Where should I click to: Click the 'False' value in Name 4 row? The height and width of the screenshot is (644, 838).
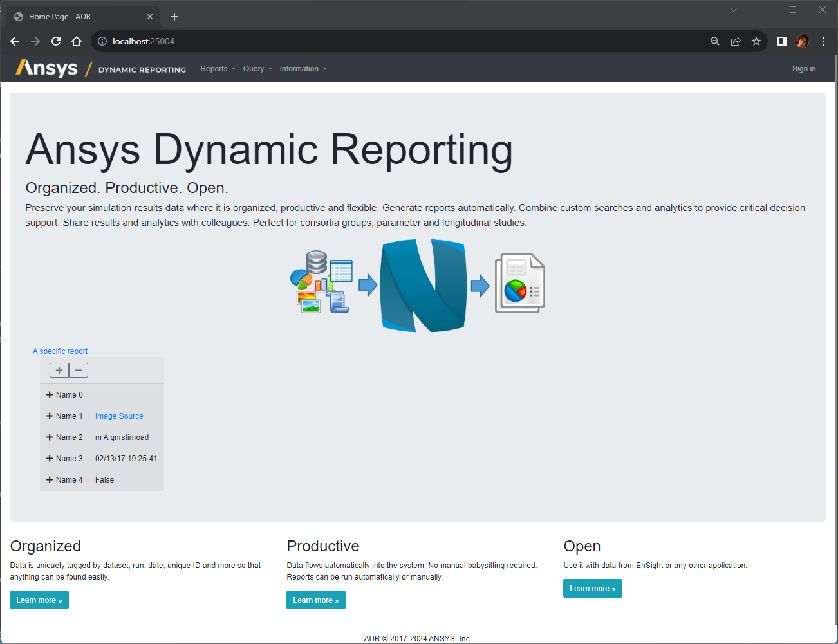(x=104, y=480)
